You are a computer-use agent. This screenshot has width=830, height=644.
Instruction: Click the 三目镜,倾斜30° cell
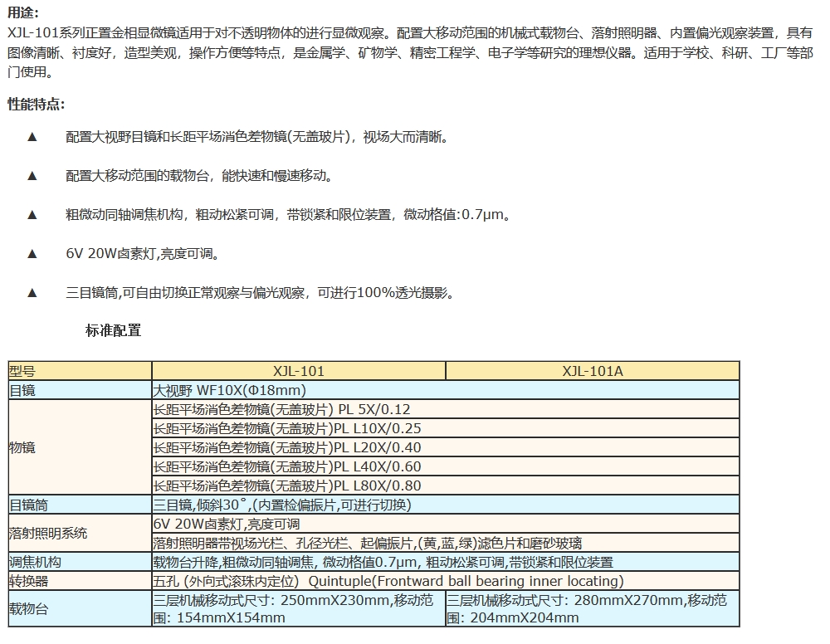(x=446, y=505)
